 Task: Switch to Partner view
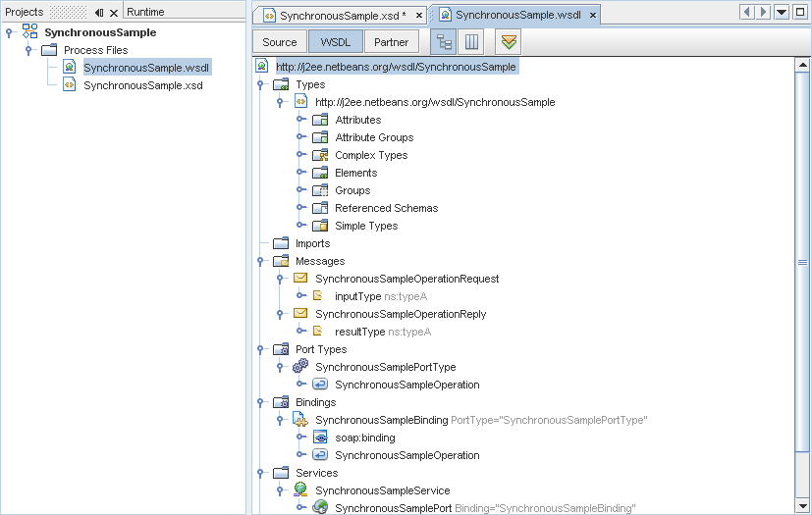pyautogui.click(x=392, y=42)
